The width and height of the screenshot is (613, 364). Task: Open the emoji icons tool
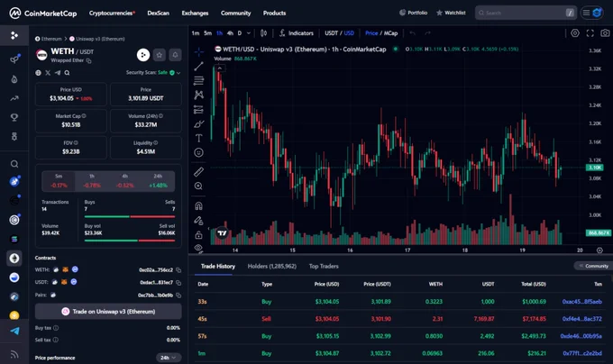point(198,152)
